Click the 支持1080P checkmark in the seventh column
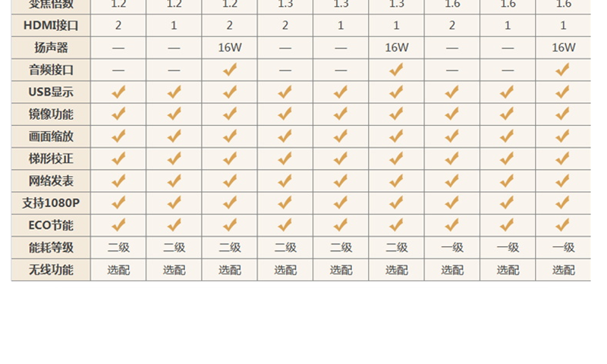The height and width of the screenshot is (364, 607). [x=452, y=202]
